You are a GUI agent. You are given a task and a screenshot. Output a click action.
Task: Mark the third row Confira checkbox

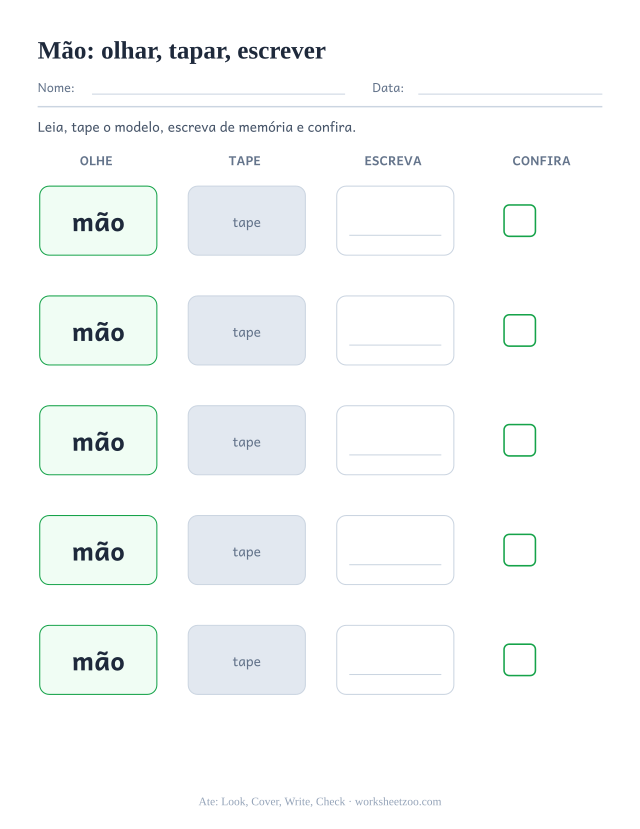[520, 440]
